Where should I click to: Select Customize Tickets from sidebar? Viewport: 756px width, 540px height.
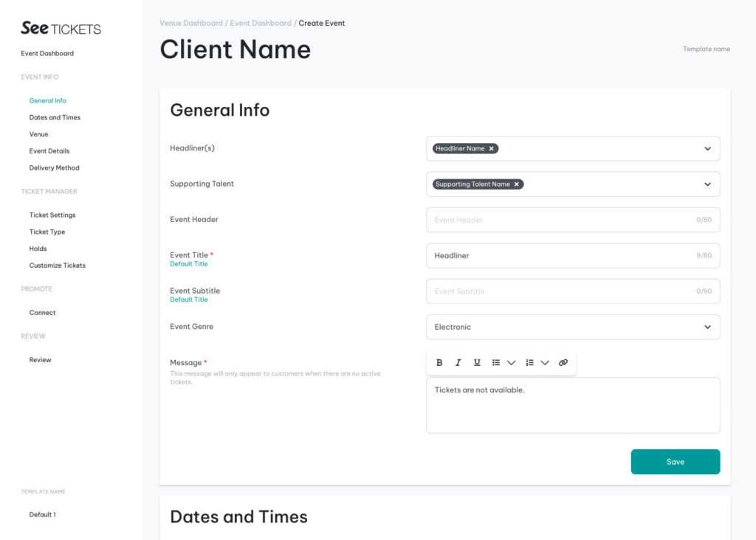tap(58, 266)
